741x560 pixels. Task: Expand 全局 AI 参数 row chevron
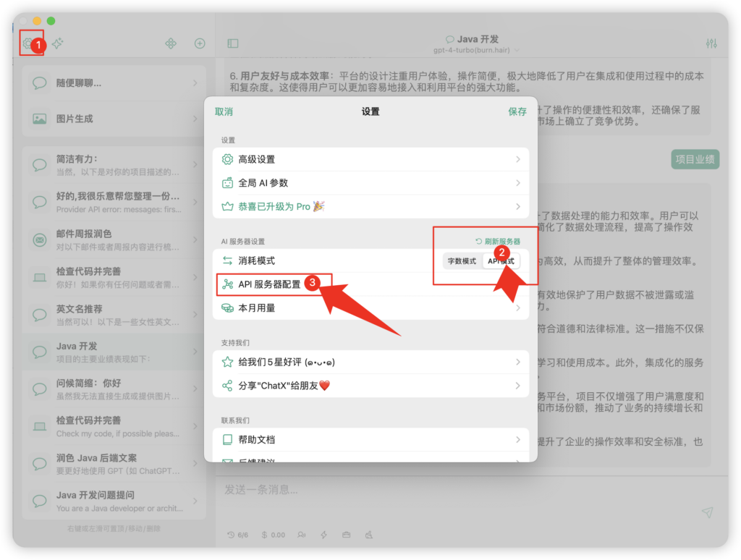coord(518,183)
